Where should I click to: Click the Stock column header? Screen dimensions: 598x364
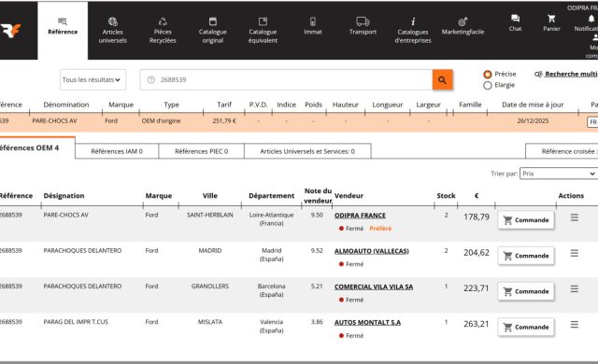[446, 196]
